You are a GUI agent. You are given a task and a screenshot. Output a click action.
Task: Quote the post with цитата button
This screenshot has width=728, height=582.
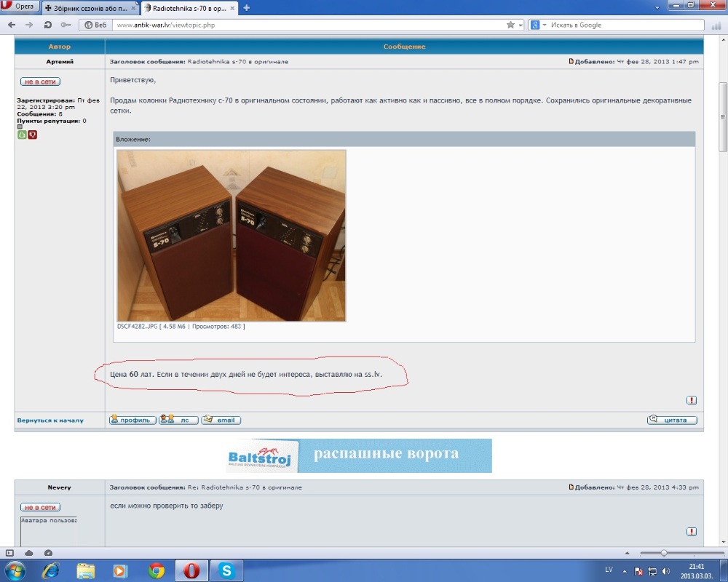pos(672,420)
